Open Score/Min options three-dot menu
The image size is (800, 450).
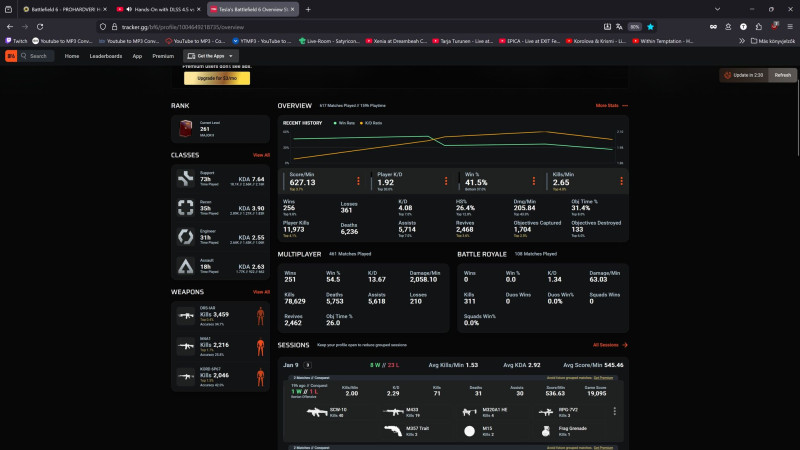point(358,181)
